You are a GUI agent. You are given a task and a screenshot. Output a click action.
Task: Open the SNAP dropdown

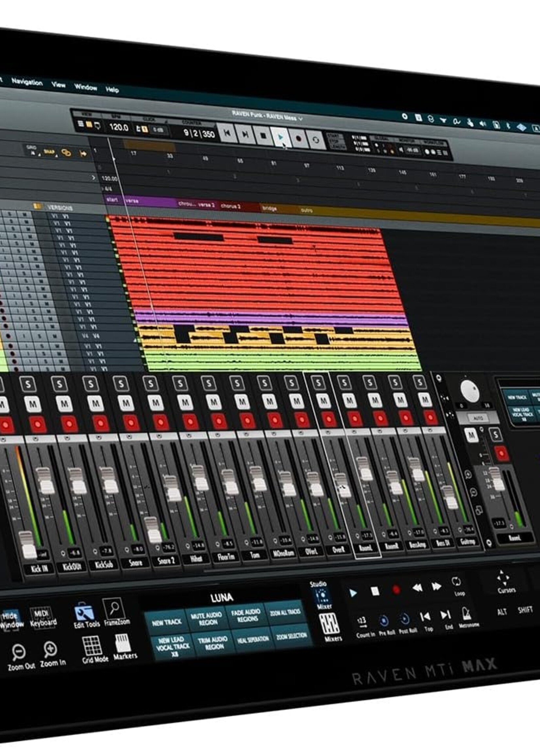[x=50, y=152]
